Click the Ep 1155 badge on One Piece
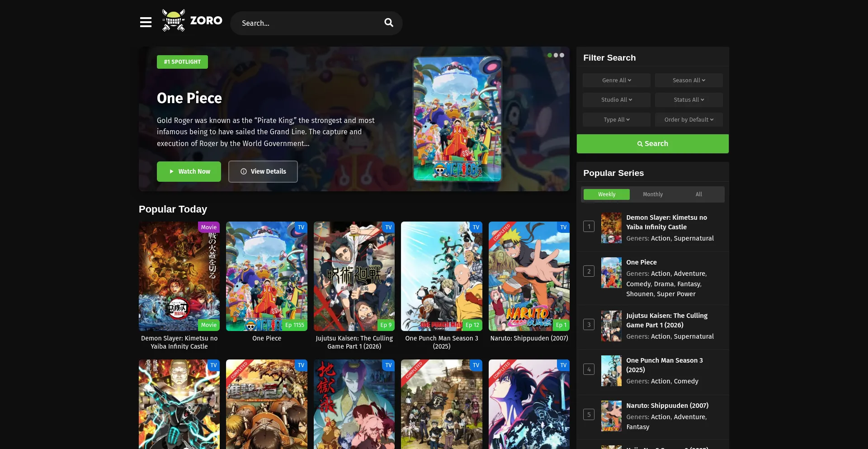 pyautogui.click(x=295, y=325)
